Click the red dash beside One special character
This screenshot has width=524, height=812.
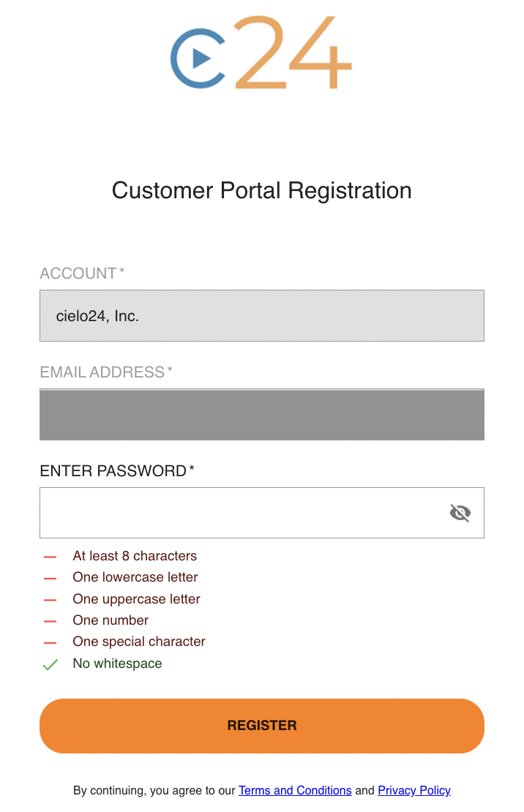50,643
